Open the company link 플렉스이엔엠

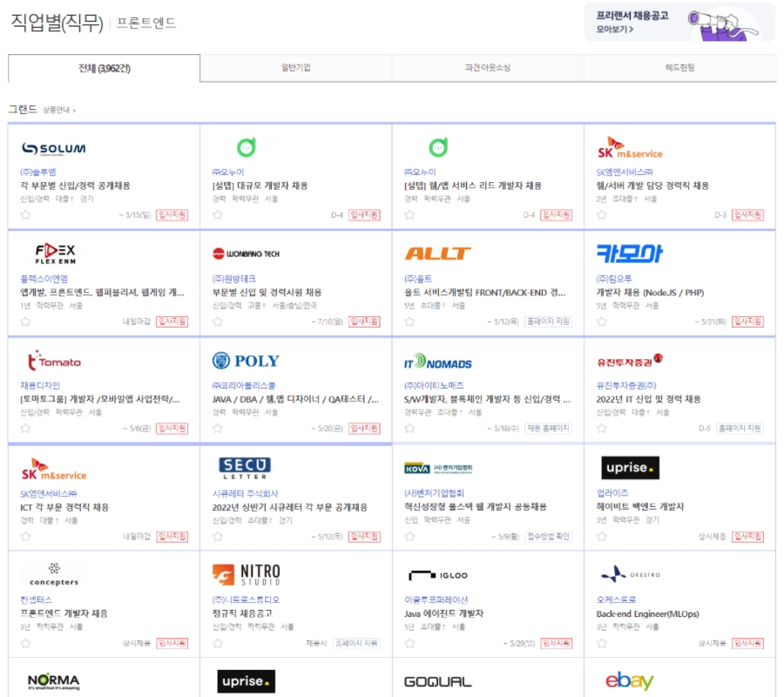pyautogui.click(x=44, y=279)
